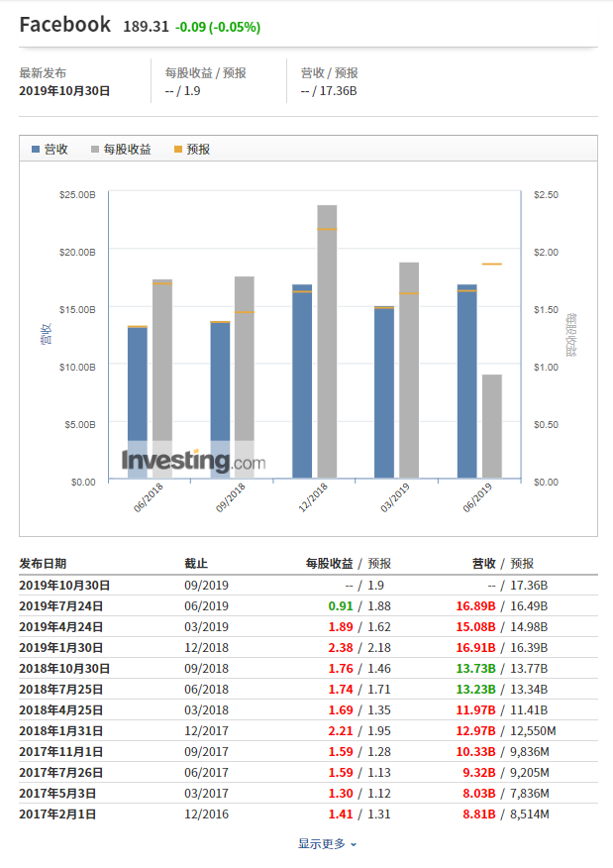Click the orange 预报 legend color square
The height and width of the screenshot is (868, 613).
pyautogui.click(x=178, y=149)
